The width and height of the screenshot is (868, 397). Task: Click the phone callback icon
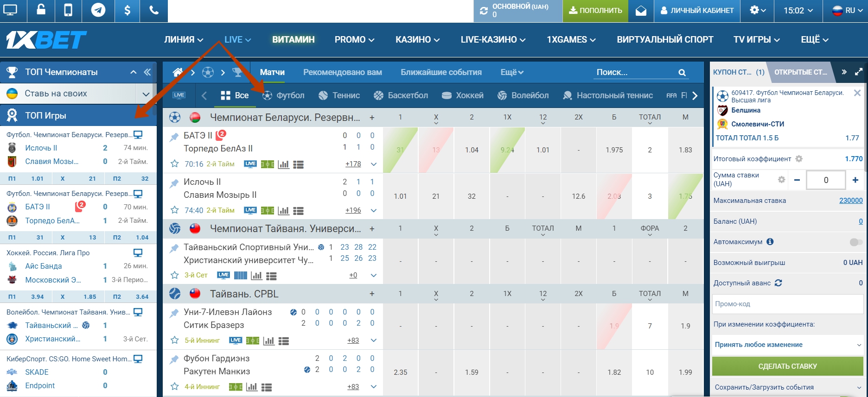pyautogui.click(x=154, y=10)
